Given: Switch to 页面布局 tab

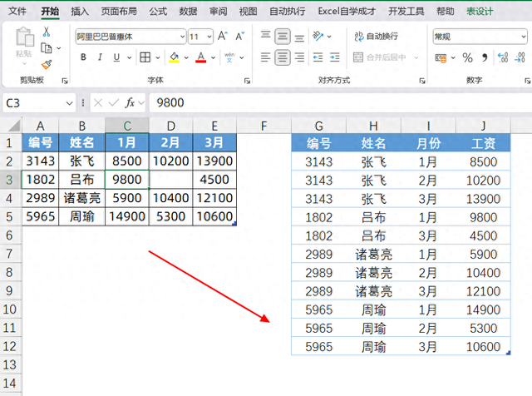Looking at the screenshot, I should (119, 11).
